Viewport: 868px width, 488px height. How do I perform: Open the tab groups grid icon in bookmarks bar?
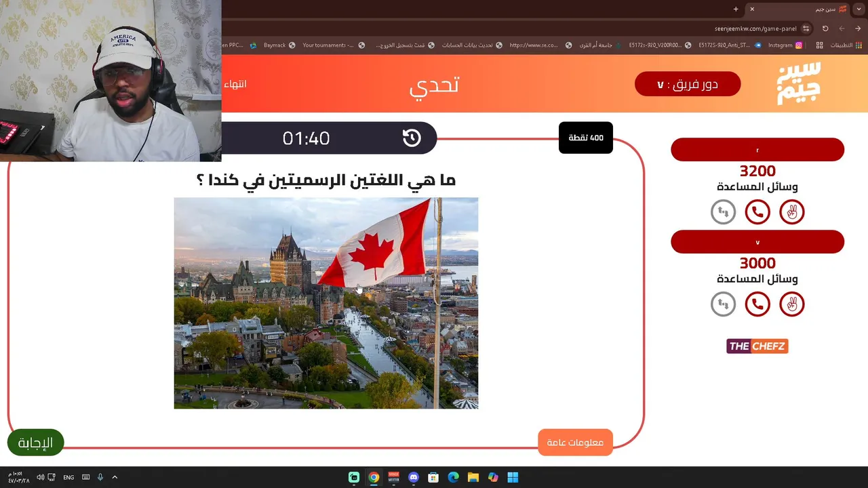[x=819, y=45]
